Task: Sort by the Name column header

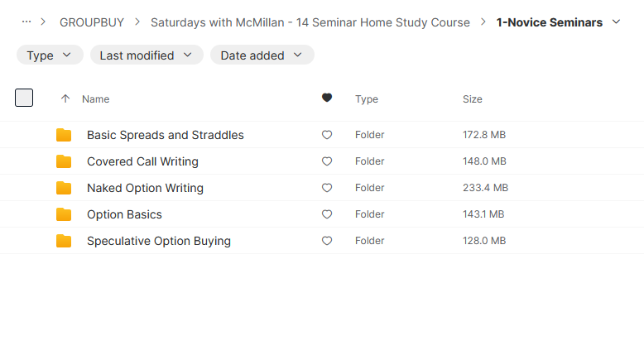Action: click(x=96, y=99)
